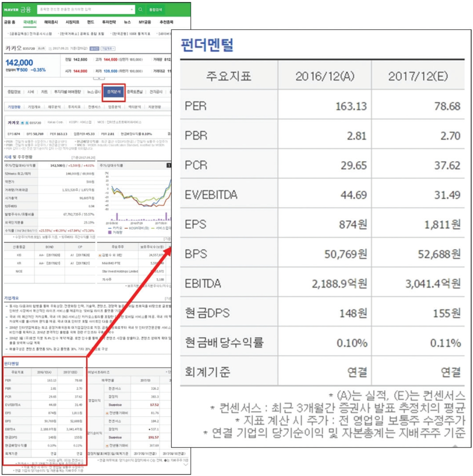Click EV/EBITDA value 31.49 in enlarged table

(x=447, y=195)
